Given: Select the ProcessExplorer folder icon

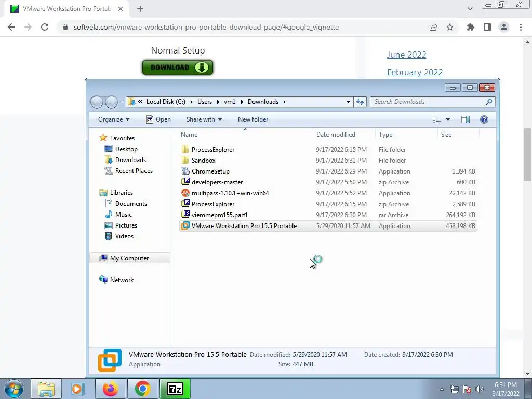Looking at the screenshot, I should pyautogui.click(x=185, y=149).
